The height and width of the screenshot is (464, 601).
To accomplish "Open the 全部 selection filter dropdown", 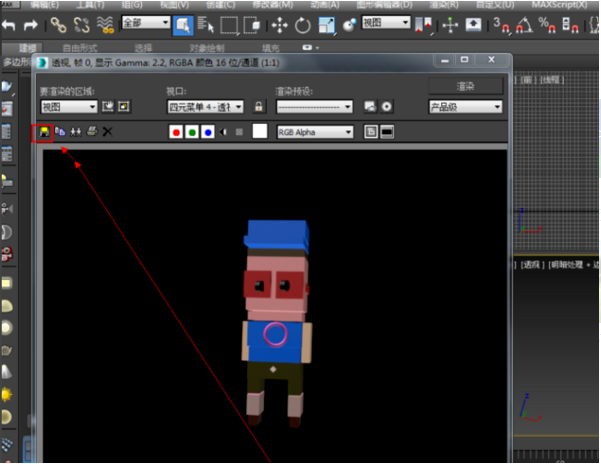I will coord(146,22).
